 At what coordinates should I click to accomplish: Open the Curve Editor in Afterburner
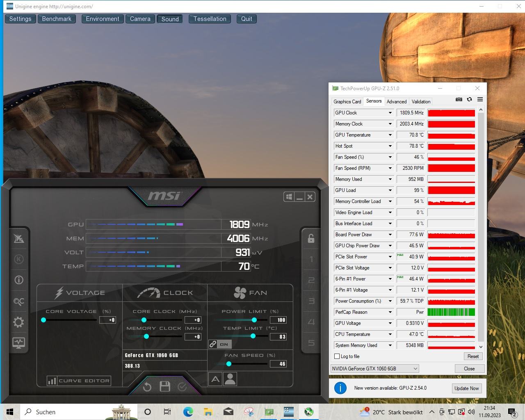pyautogui.click(x=79, y=381)
